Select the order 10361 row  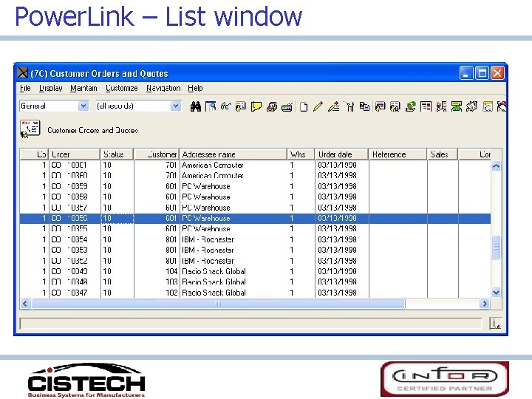pos(255,166)
